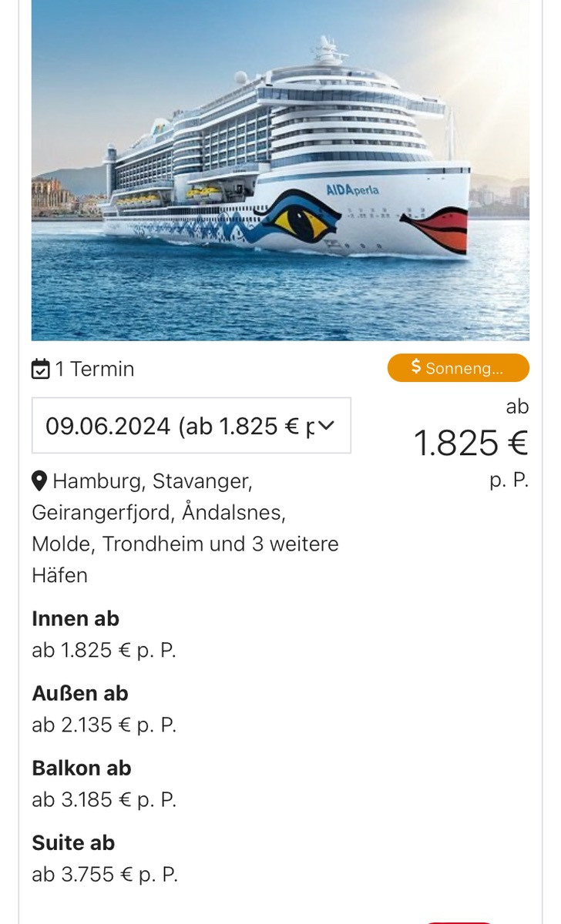Click the dollar icon on orange badge

pyautogui.click(x=416, y=367)
